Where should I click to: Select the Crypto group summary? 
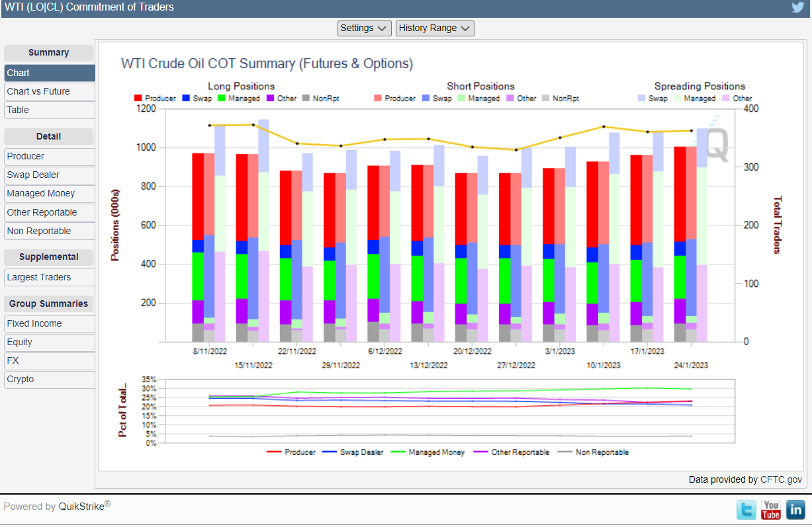21,379
